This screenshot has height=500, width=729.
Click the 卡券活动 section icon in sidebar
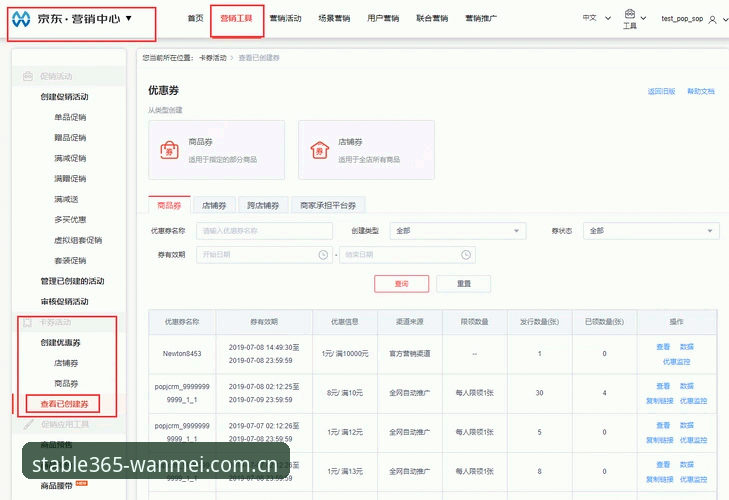coord(28,322)
